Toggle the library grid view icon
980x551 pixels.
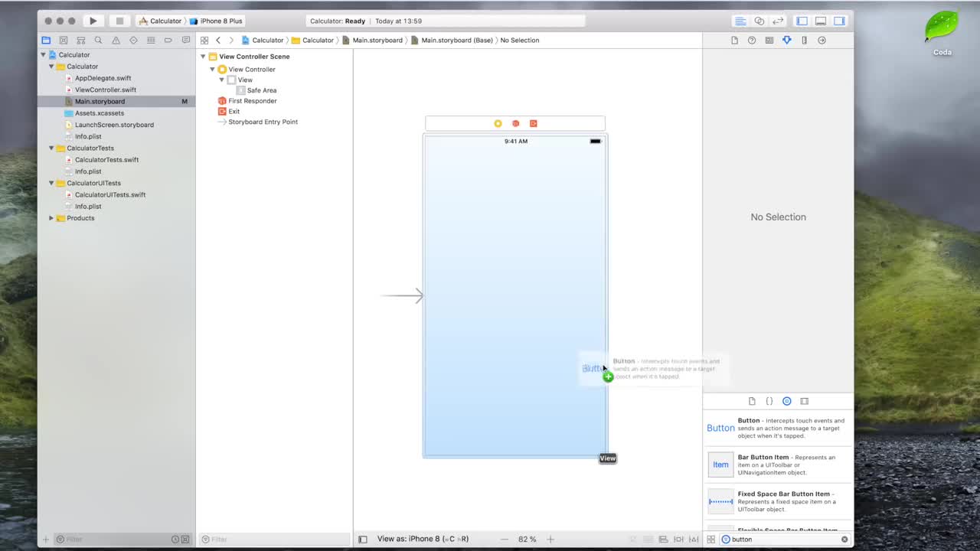pyautogui.click(x=710, y=540)
